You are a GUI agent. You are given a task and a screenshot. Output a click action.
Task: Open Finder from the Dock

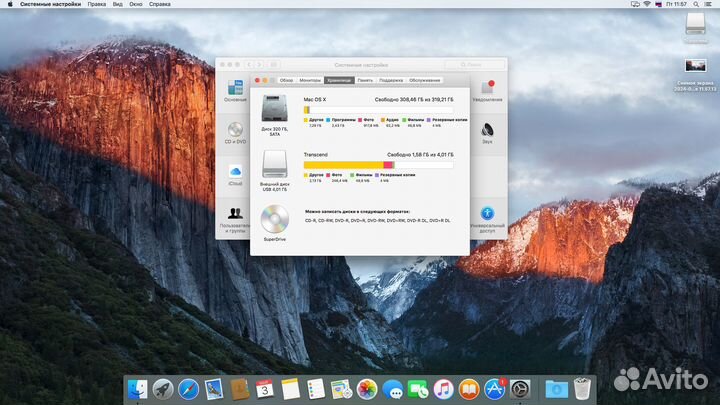pyautogui.click(x=137, y=389)
